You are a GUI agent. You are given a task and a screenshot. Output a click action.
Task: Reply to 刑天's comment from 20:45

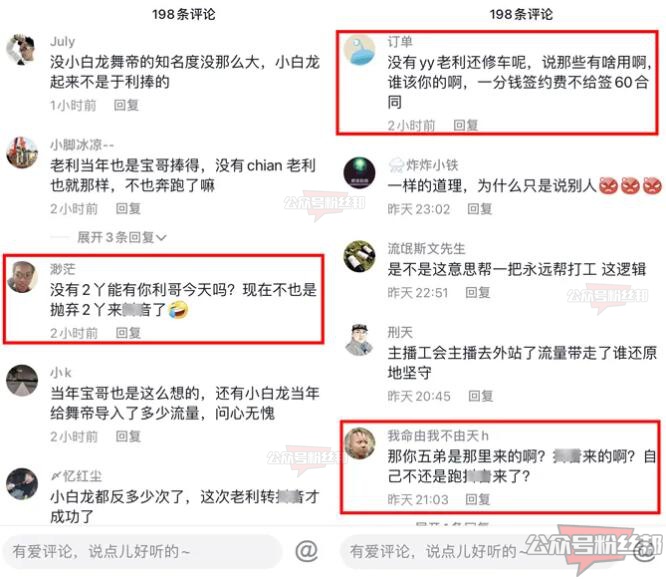tap(480, 396)
